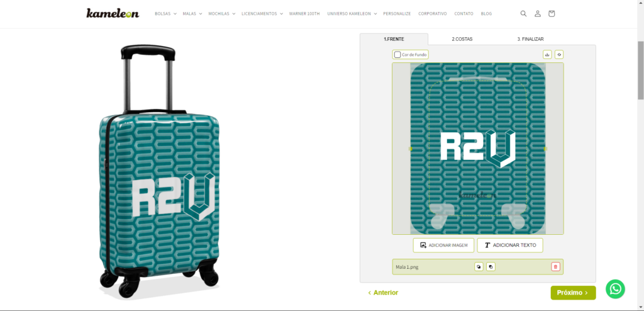Open the search icon in header
The image size is (644, 311).
(523, 14)
